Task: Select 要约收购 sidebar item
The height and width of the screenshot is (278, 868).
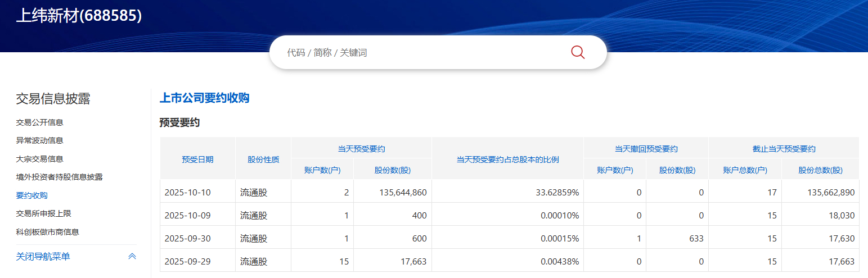Action: 32,195
